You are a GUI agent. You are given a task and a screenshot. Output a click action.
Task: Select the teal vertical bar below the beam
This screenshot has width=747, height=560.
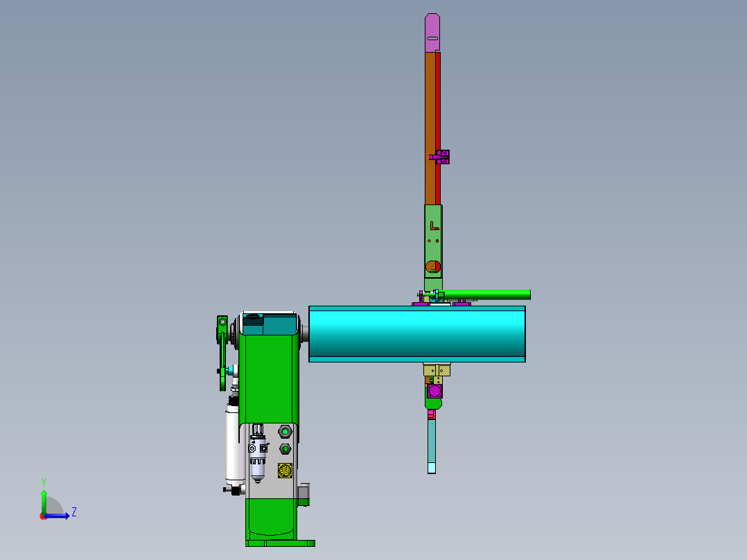point(432,441)
